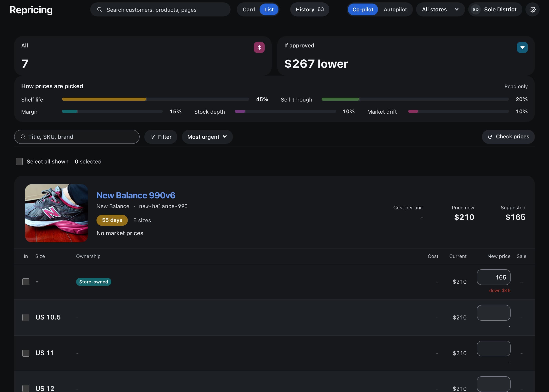Click the Filter button
Screen dimensions: 549x392
coord(161,137)
